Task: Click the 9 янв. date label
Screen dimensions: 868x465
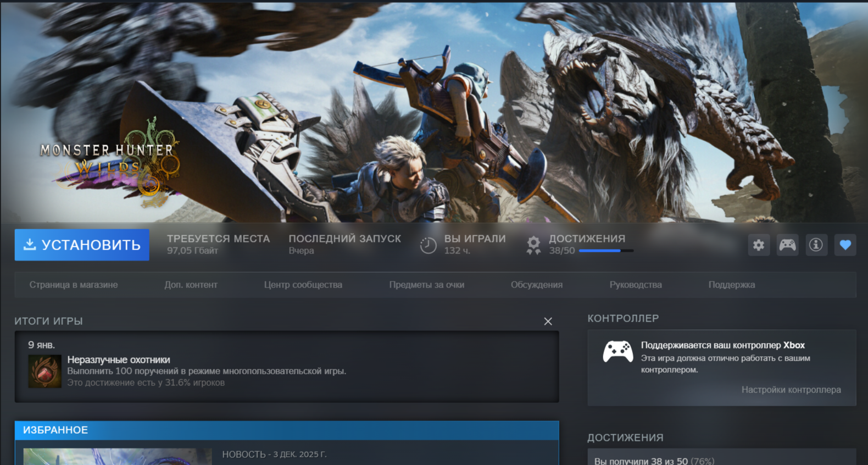Action: (x=42, y=345)
